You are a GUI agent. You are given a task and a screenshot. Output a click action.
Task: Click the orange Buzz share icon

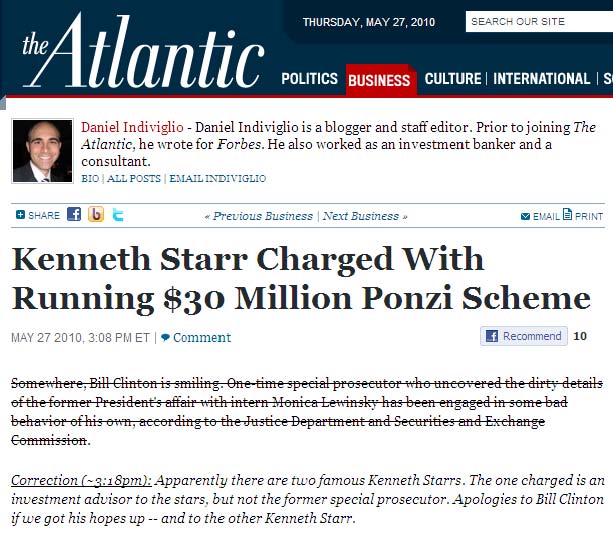point(96,214)
